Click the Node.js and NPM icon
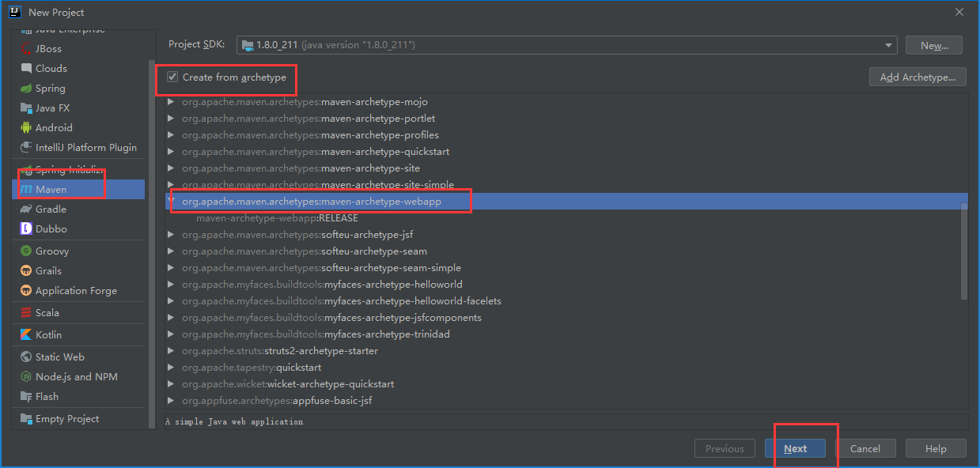This screenshot has width=980, height=468. (x=27, y=377)
